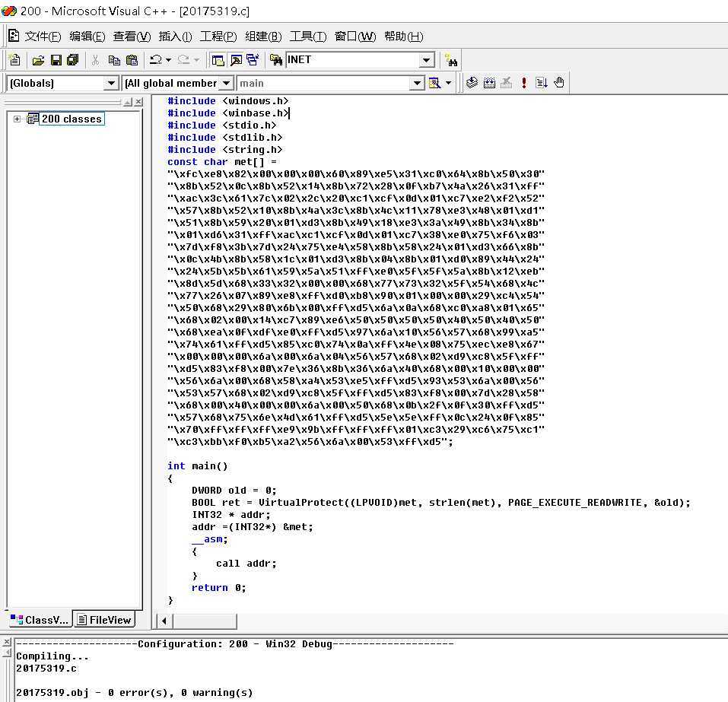Open the WizardBar actions dropdown arrow

pyautogui.click(x=448, y=83)
